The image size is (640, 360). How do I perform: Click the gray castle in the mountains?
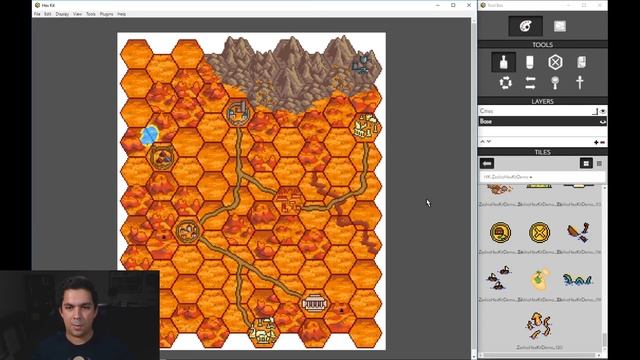click(x=362, y=64)
